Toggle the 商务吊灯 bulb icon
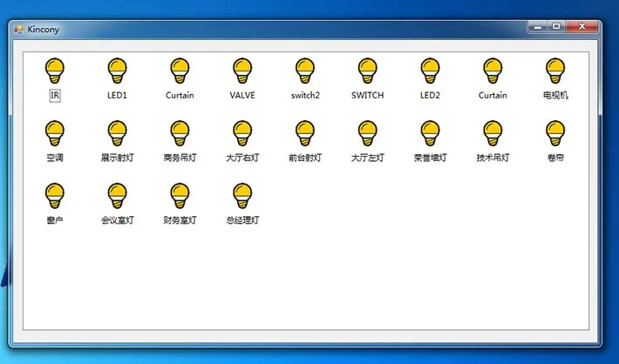The height and width of the screenshot is (364, 619). tap(180, 133)
